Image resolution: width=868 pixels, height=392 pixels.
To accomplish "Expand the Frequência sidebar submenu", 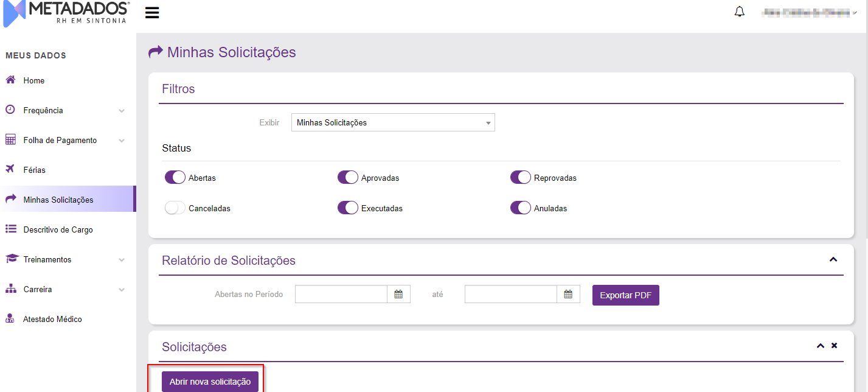I will (122, 111).
